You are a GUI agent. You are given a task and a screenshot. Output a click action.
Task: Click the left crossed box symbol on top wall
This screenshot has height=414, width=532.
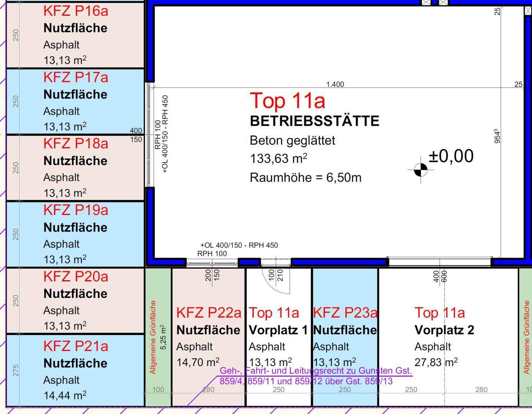click(x=426, y=2)
